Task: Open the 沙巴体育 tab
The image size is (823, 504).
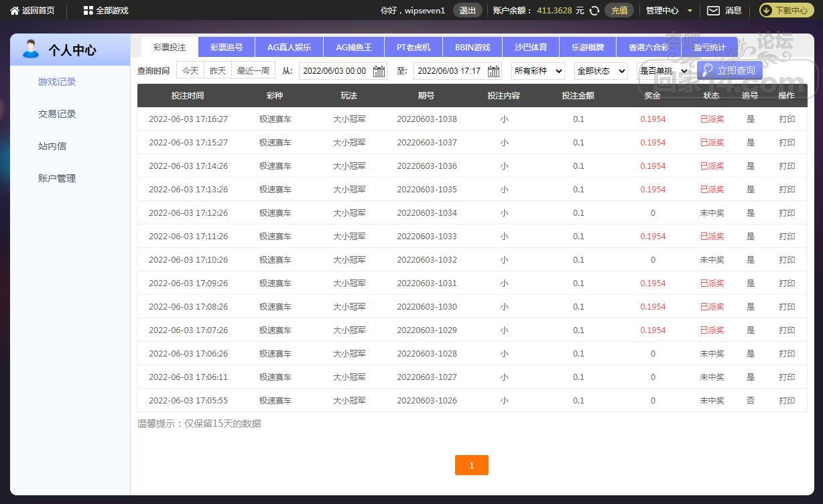Action: 531,48
